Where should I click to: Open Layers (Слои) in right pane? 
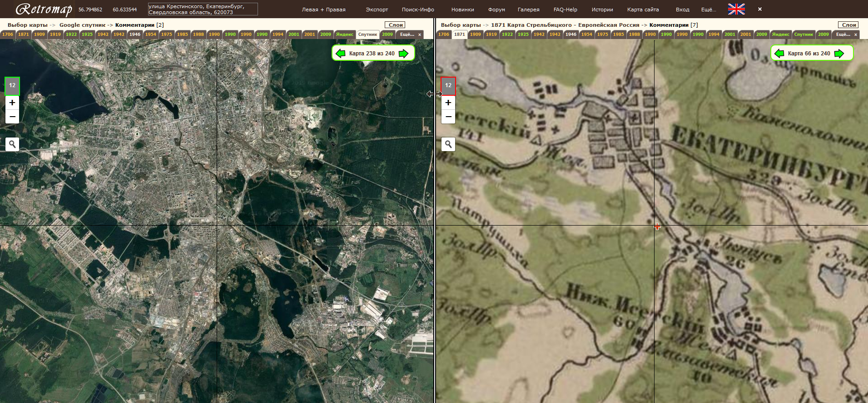tap(849, 25)
